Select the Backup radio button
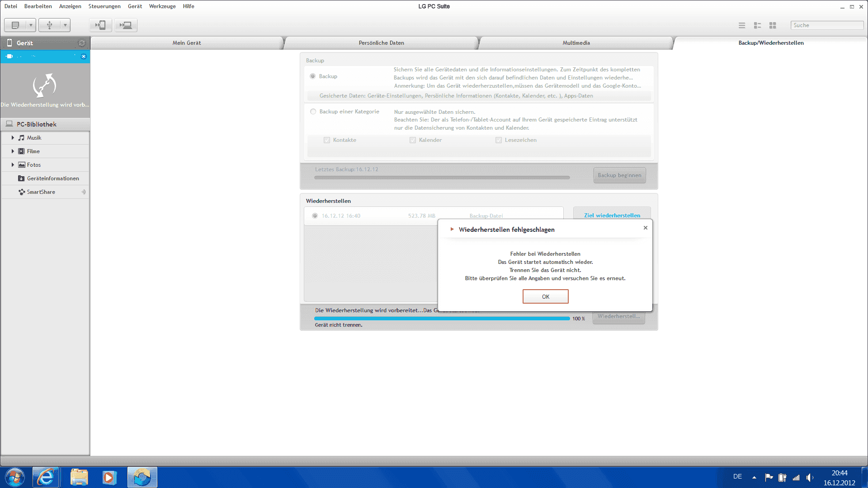The width and height of the screenshot is (868, 488). [x=313, y=76]
